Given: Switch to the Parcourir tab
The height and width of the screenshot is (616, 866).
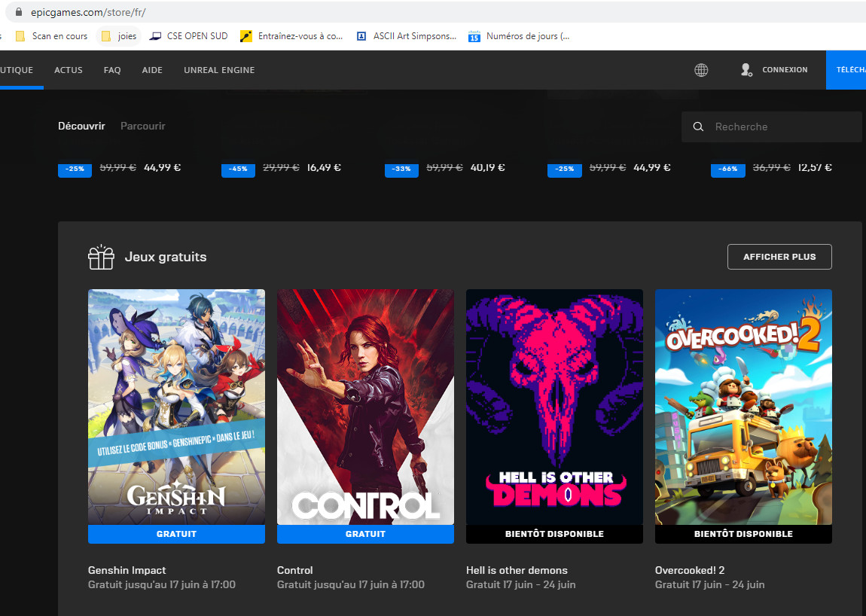Looking at the screenshot, I should (x=143, y=126).
